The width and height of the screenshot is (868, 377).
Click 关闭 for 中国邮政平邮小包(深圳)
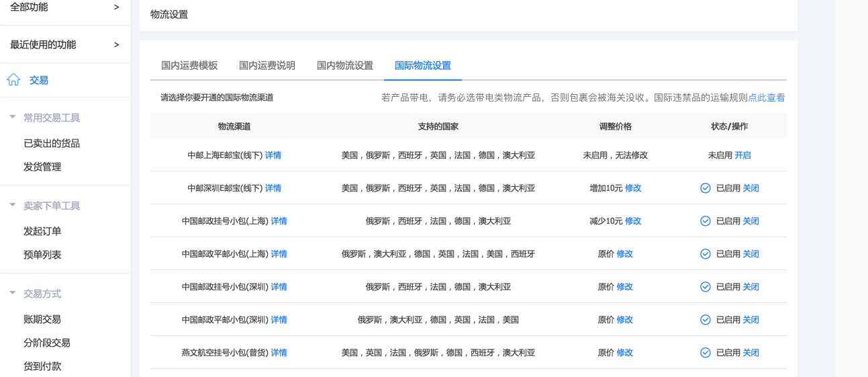click(x=751, y=320)
